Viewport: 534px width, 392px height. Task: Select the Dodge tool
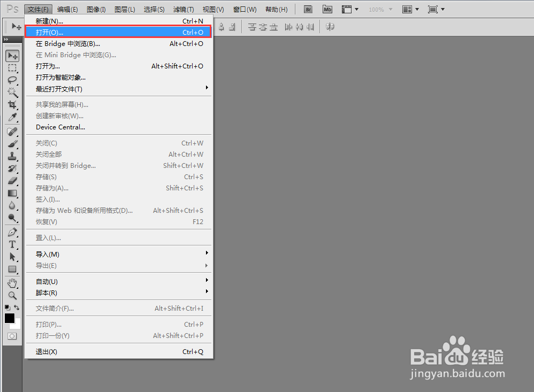[13, 218]
